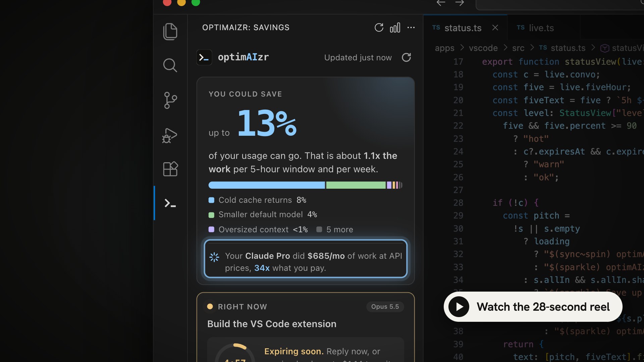Click the green Smaller default model swatch
This screenshot has height=362, width=644.
[x=211, y=215]
